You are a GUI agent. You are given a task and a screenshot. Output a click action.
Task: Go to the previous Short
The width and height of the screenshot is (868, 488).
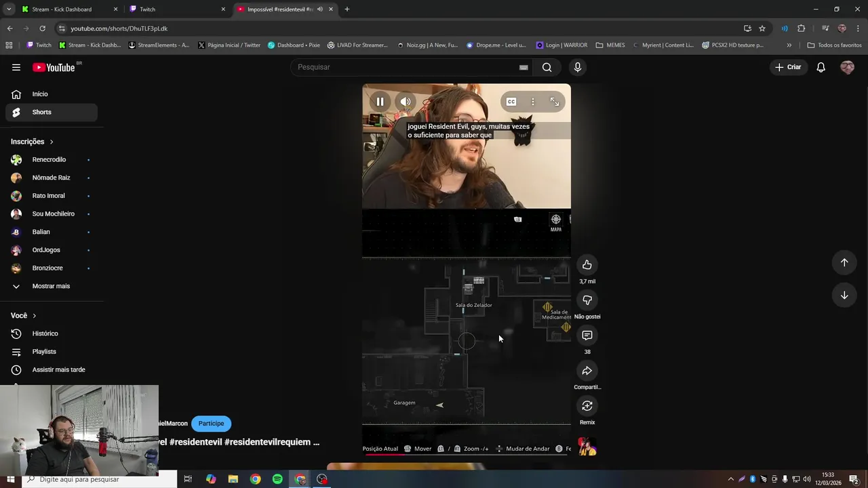coord(844,262)
